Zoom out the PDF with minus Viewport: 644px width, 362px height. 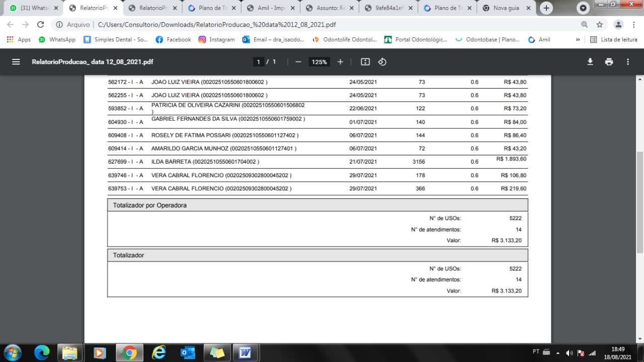(298, 62)
